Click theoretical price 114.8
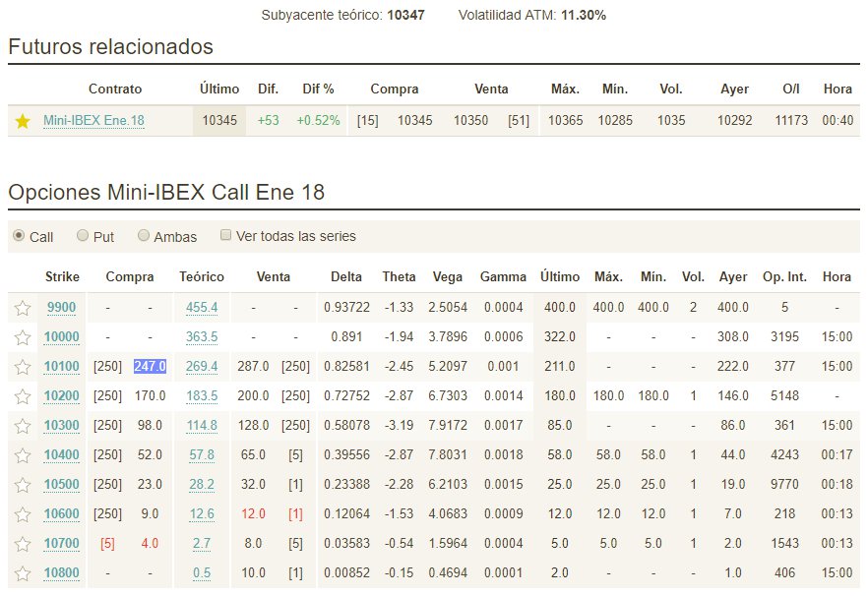 click(202, 425)
